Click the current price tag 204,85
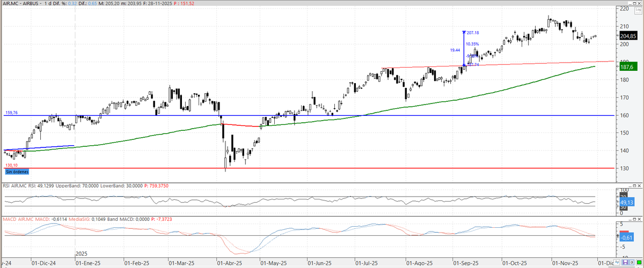 point(628,36)
